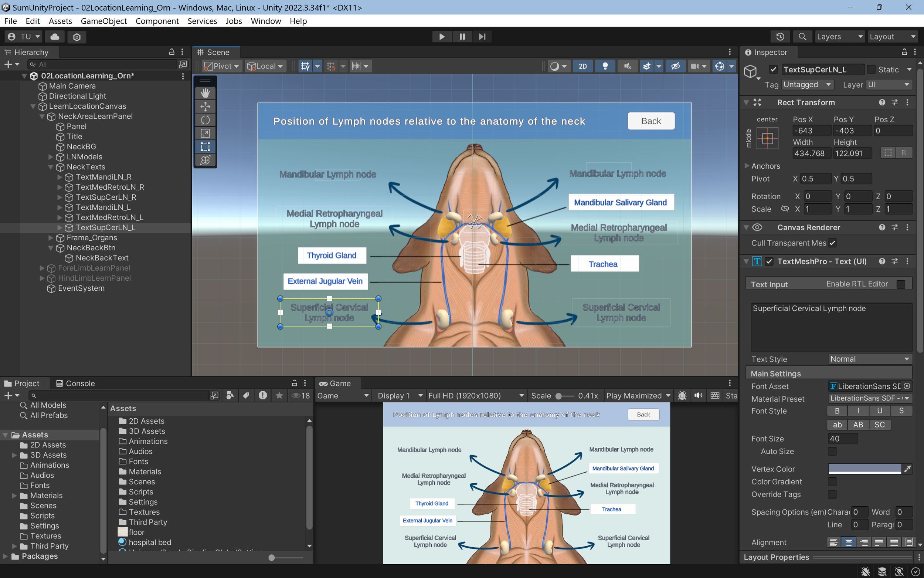This screenshot has width=924, height=578.
Task: Open the Tag dropdown showing Untagged
Action: click(x=807, y=84)
